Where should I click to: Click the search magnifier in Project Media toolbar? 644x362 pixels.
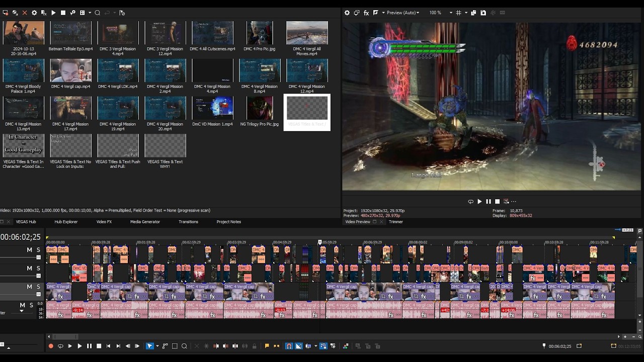(x=97, y=13)
